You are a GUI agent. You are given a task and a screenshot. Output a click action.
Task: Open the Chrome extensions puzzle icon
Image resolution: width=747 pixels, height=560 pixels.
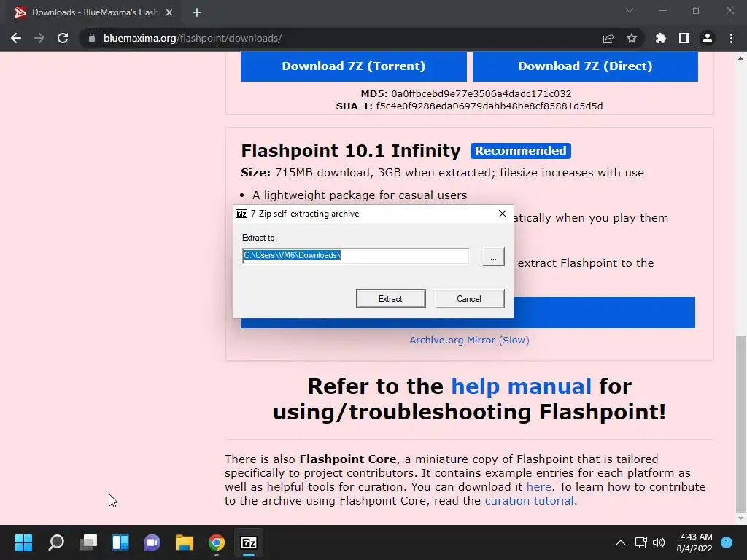click(661, 38)
